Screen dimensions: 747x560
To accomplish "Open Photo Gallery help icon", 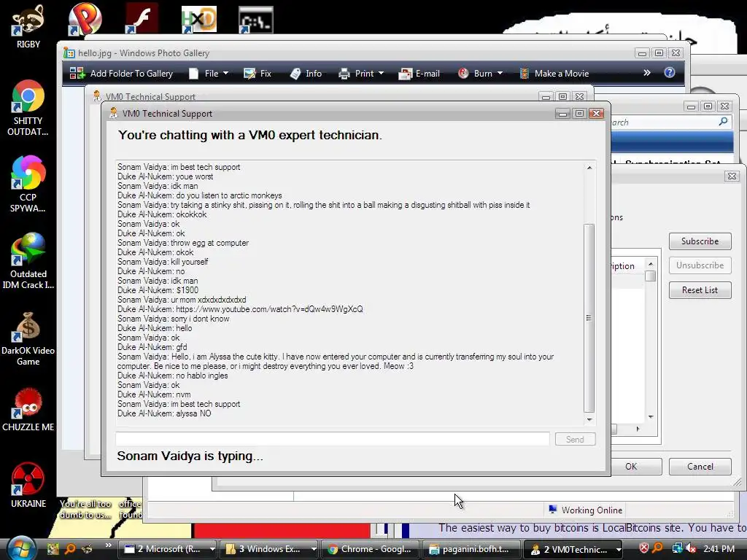I will [x=670, y=72].
